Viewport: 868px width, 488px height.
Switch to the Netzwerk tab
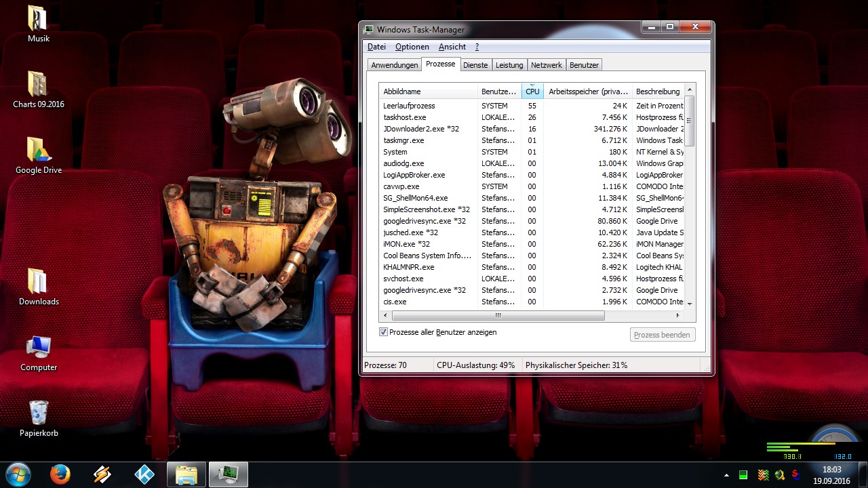tap(547, 65)
